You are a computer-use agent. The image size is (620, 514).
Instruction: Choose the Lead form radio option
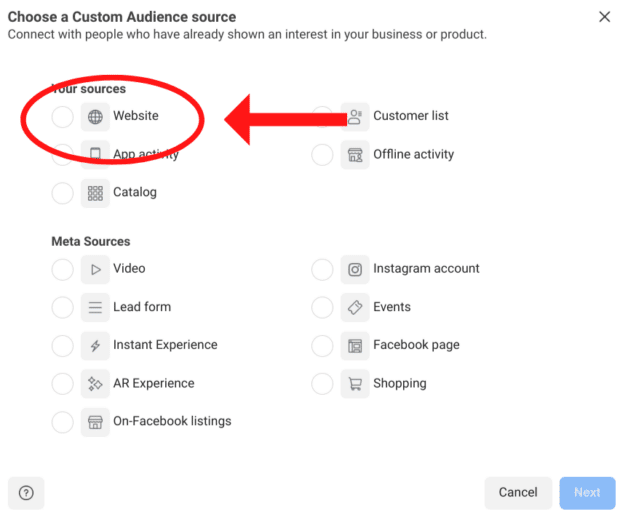[x=62, y=307]
